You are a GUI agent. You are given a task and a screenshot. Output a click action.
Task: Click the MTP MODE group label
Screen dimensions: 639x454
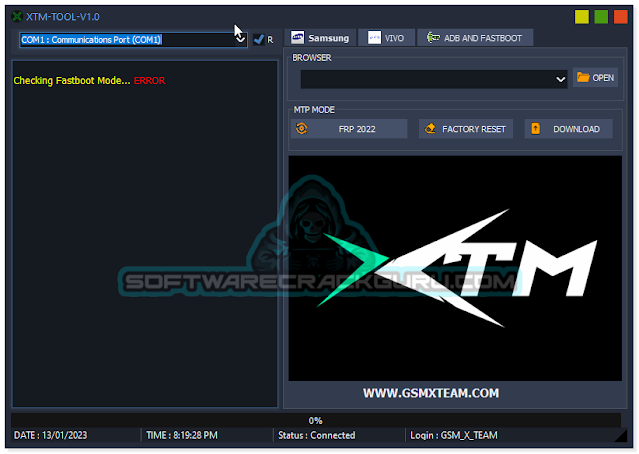coord(314,110)
